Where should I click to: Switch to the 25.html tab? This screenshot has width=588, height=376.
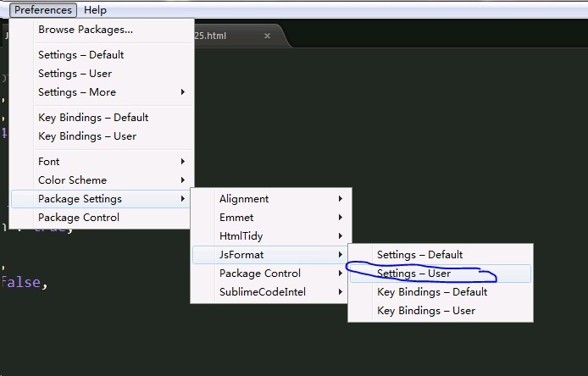click(x=240, y=36)
